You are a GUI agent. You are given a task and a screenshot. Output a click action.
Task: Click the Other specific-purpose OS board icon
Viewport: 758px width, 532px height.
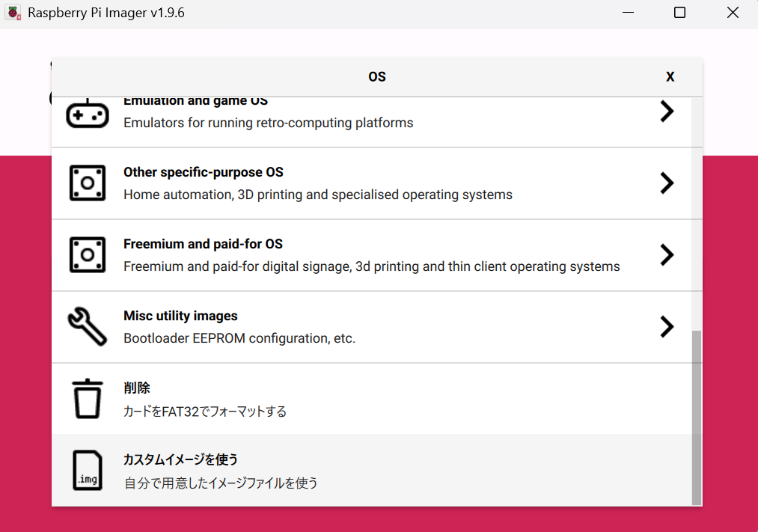[88, 183]
